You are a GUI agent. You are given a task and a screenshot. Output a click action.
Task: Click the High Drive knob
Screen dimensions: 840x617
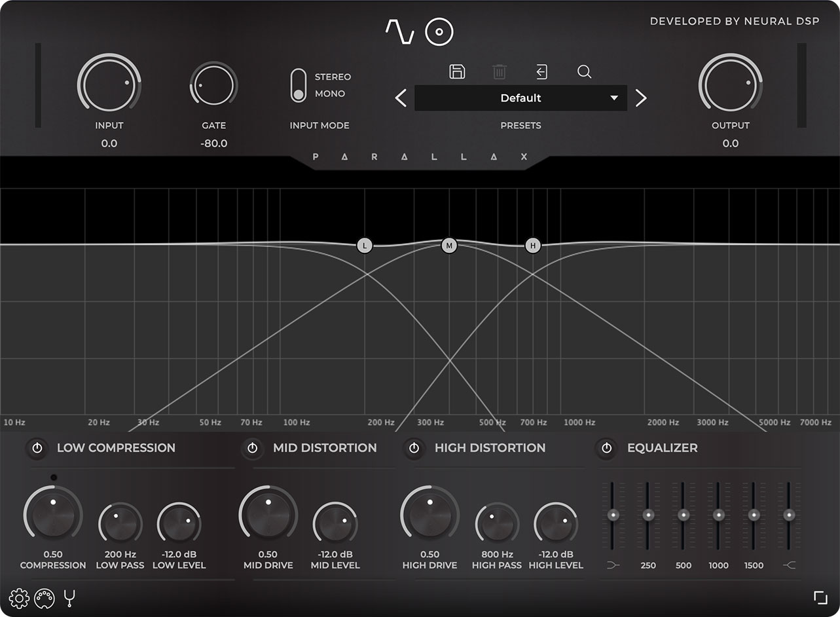pyautogui.click(x=429, y=515)
